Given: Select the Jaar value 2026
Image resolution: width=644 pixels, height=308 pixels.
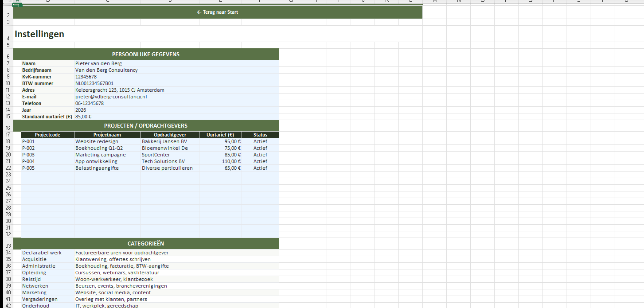Looking at the screenshot, I should 81,110.
